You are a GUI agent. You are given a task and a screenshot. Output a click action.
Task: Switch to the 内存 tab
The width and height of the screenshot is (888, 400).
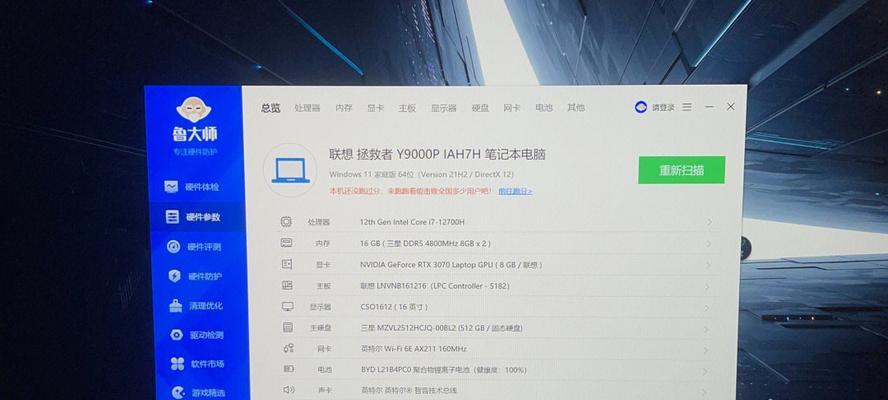tap(344, 108)
